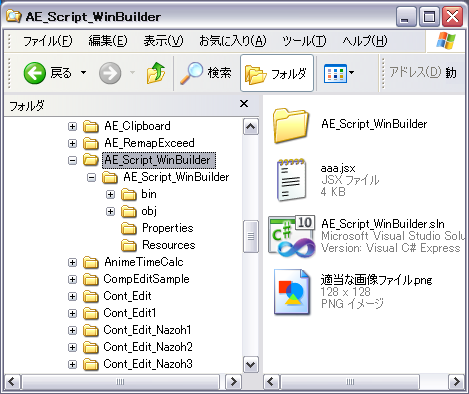Select the Resources folder in tree
Viewport: 469px width, 394px height.
coord(168,245)
